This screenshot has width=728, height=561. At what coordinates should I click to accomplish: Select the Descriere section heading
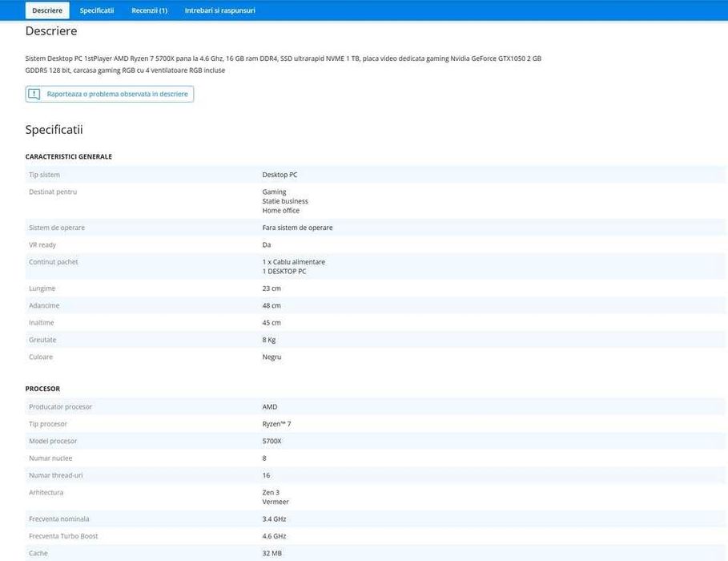tap(51, 31)
